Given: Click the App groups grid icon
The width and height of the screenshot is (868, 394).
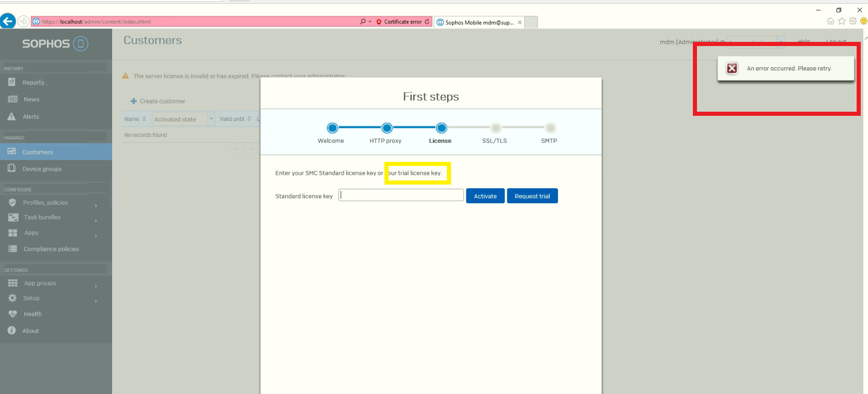Looking at the screenshot, I should point(13,283).
